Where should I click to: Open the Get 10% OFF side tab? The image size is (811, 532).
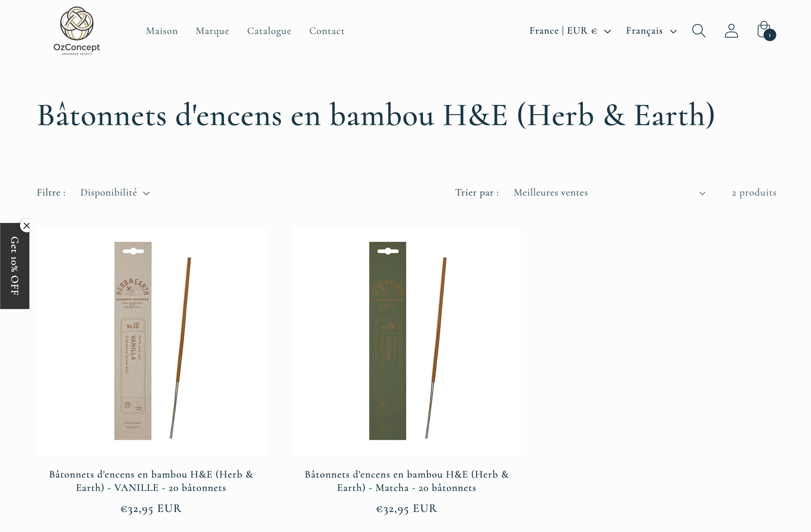tap(15, 266)
